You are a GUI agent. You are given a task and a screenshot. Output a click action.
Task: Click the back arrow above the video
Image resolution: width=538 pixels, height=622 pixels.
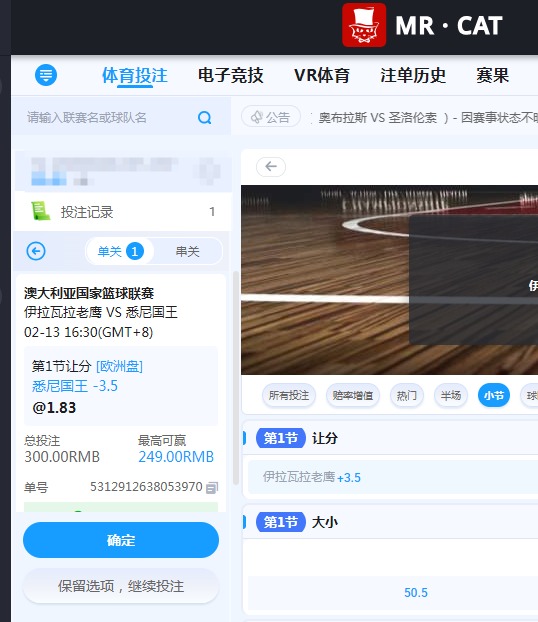271,167
